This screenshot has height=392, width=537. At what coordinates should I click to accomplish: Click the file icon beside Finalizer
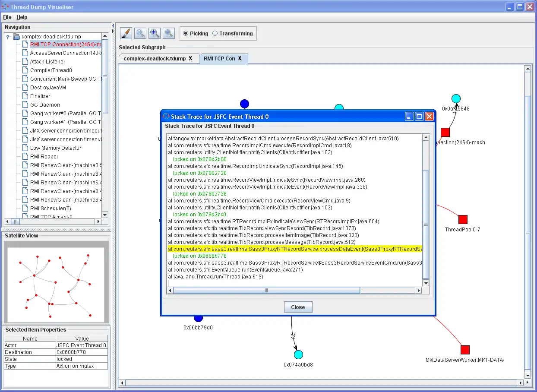[25, 96]
